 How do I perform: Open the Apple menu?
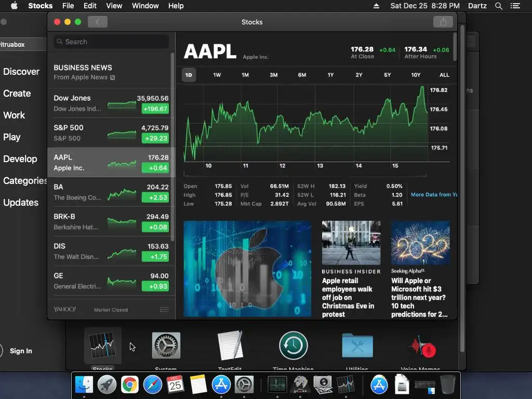click(14, 6)
